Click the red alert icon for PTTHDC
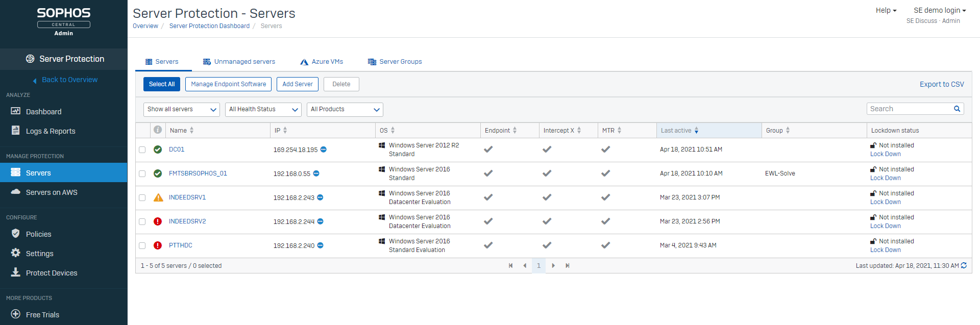This screenshot has width=980, height=325. point(158,245)
